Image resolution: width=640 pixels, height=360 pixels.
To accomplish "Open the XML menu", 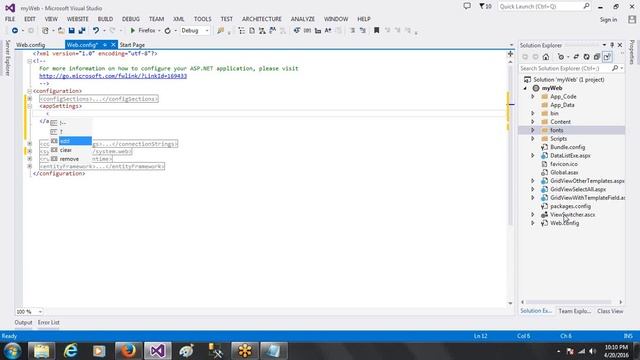I will pos(178,19).
